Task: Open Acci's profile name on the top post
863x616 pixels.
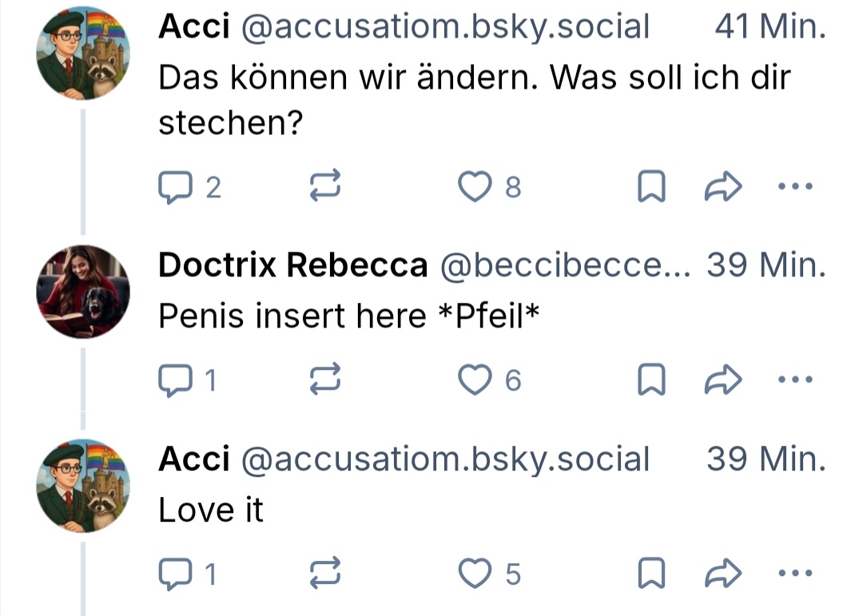Action: [194, 27]
